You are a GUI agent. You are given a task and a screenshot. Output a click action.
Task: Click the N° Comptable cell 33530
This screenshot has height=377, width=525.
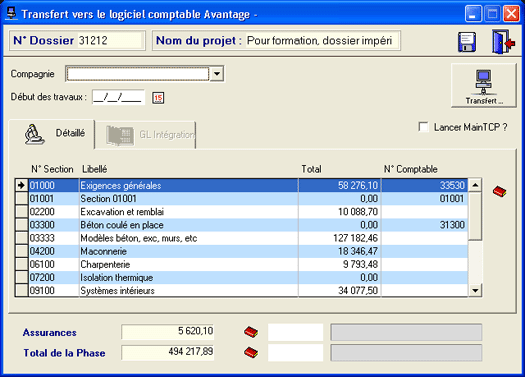tap(424, 185)
